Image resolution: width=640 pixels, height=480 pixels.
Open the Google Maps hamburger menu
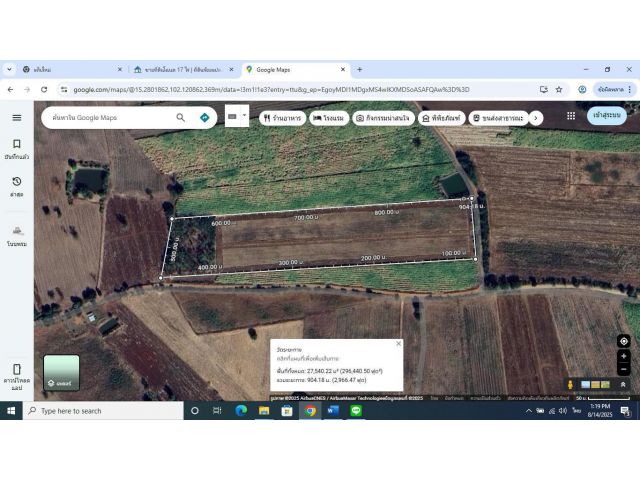point(17,118)
